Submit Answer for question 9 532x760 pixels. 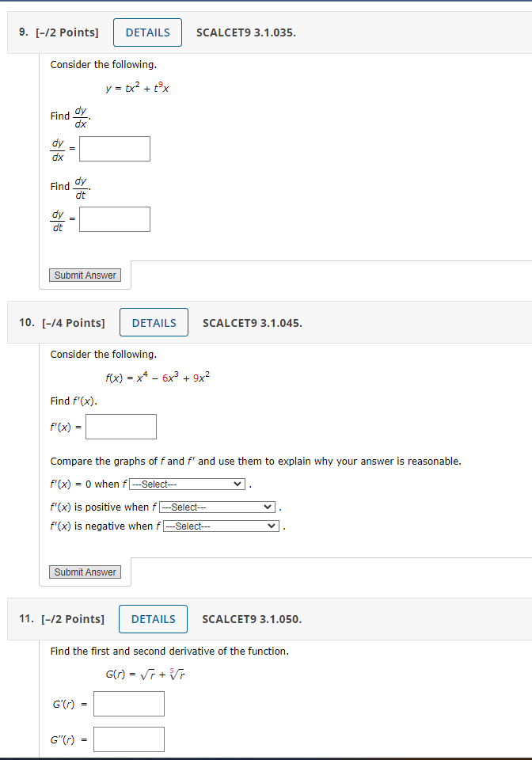[x=85, y=275]
